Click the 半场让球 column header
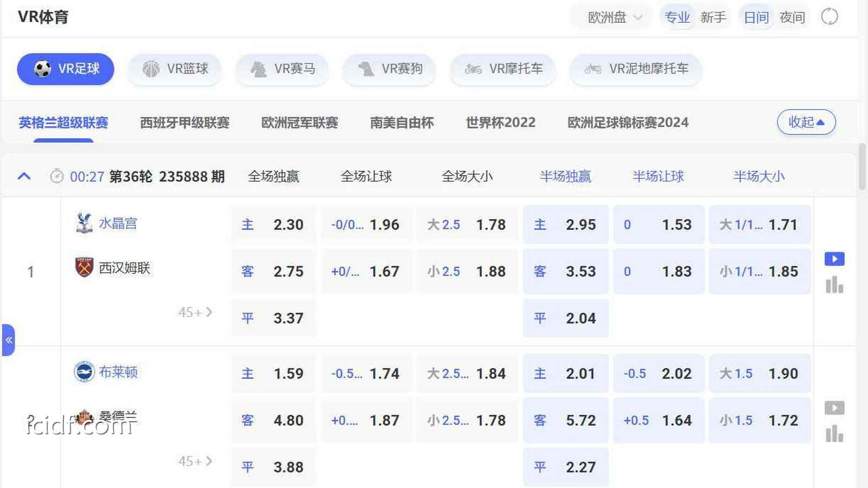Screen dimensions: 868x488 tap(658, 176)
